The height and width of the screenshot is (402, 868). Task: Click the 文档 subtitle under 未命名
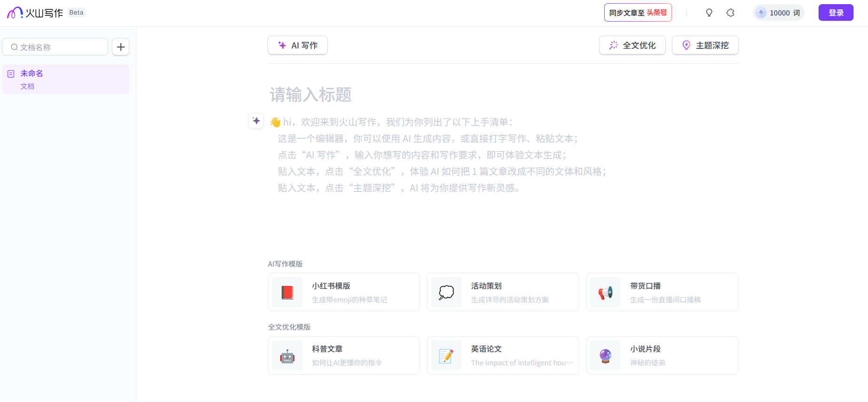tap(27, 86)
